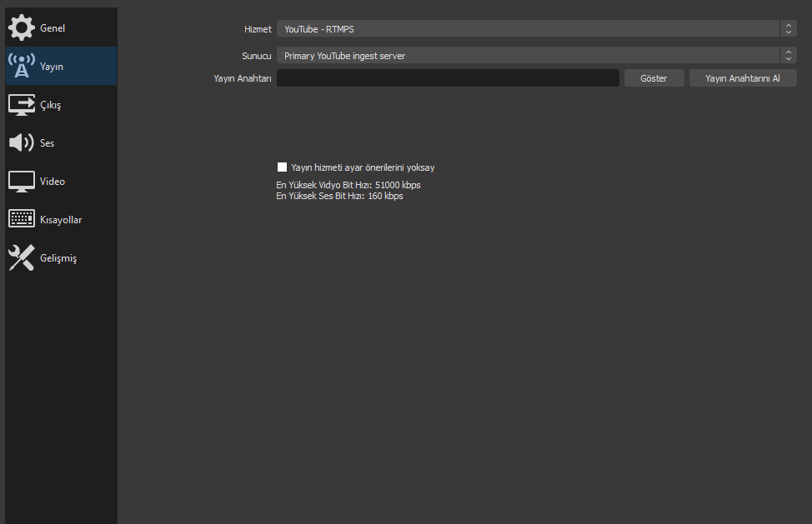Click the Hizmet dropdown arrow
Image resolution: width=812 pixels, height=524 pixels.
point(788,29)
